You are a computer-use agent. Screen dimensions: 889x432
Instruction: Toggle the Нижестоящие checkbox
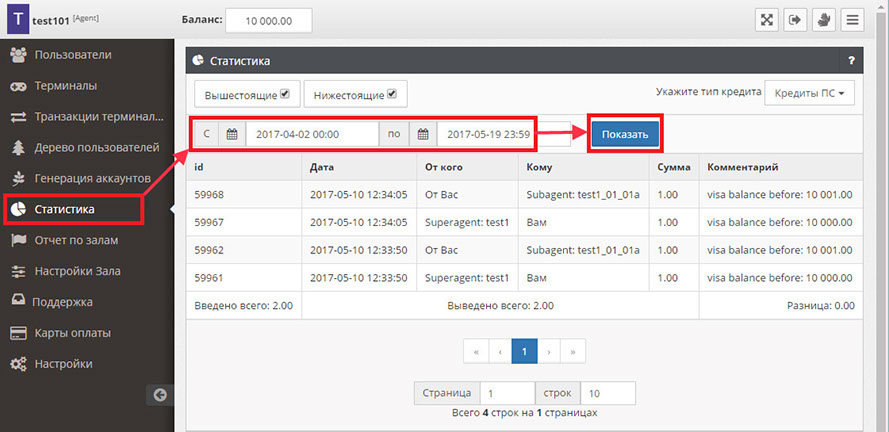coord(392,95)
